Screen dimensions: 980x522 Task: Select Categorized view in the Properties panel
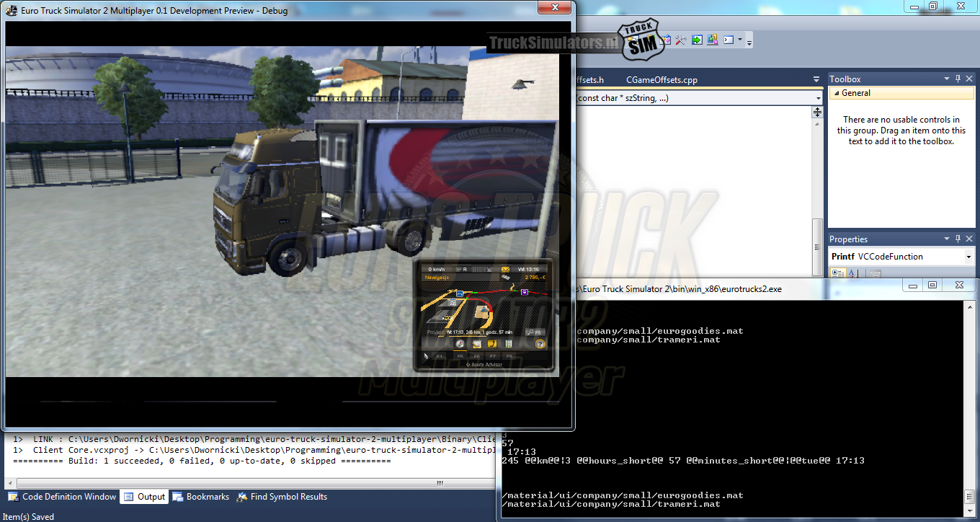838,273
